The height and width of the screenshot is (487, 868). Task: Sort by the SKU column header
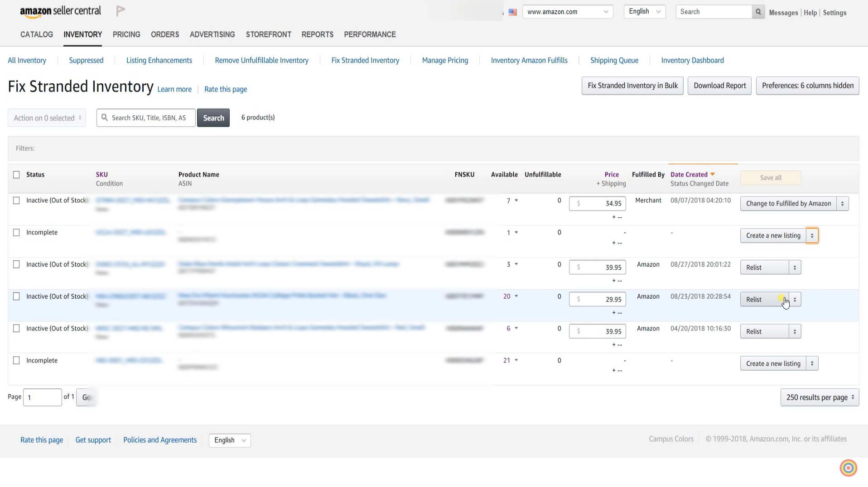pos(101,175)
